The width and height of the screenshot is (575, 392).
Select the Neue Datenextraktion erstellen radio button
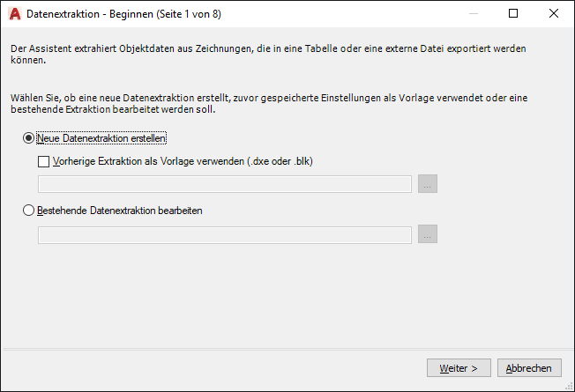click(x=29, y=138)
